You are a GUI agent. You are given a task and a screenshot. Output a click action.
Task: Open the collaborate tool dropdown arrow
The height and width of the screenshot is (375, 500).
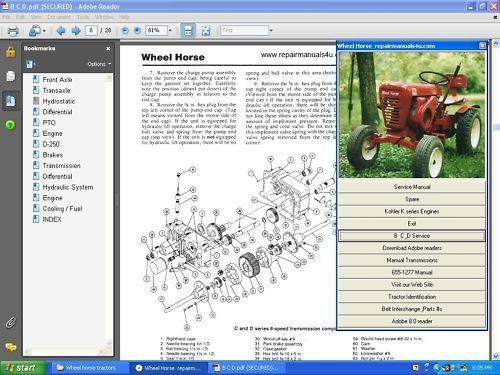(x=44, y=31)
